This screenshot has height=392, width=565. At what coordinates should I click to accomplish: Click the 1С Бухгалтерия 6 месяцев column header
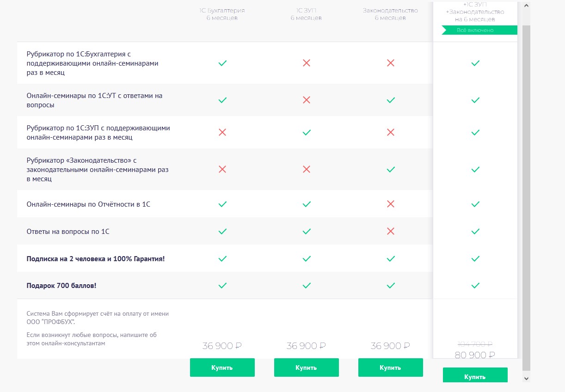click(222, 14)
